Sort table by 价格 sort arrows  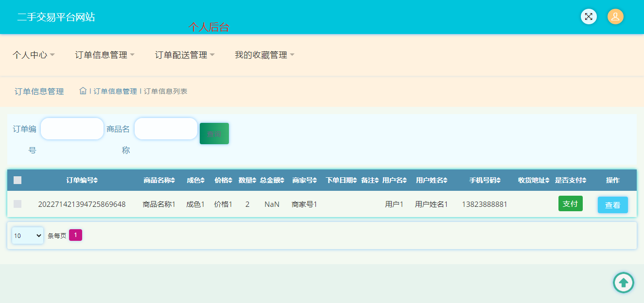230,180
